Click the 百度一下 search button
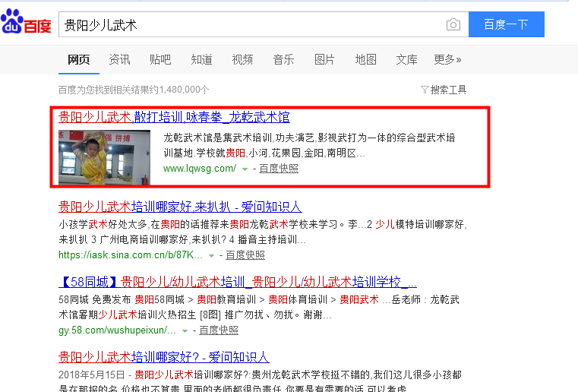Viewport: 578px width, 392px height. [x=507, y=24]
